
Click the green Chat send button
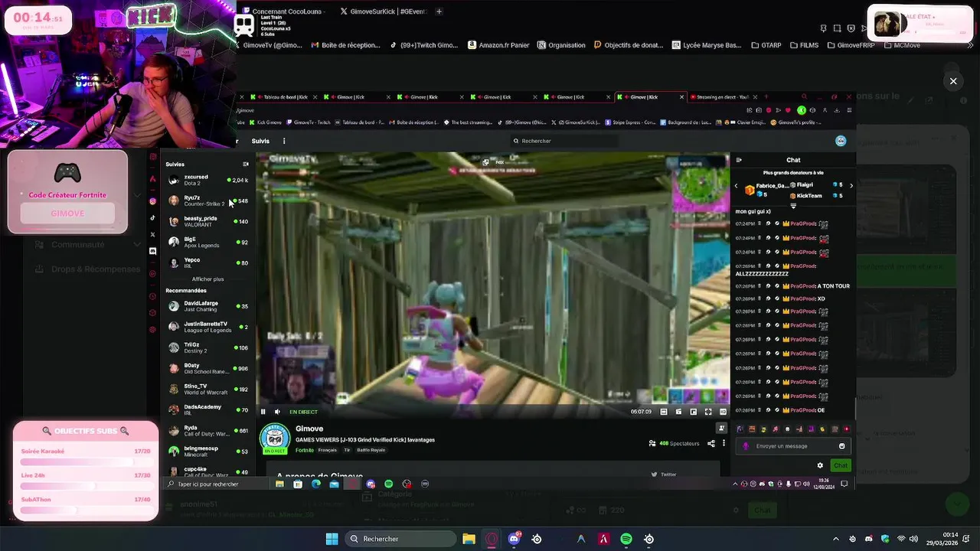click(x=841, y=465)
